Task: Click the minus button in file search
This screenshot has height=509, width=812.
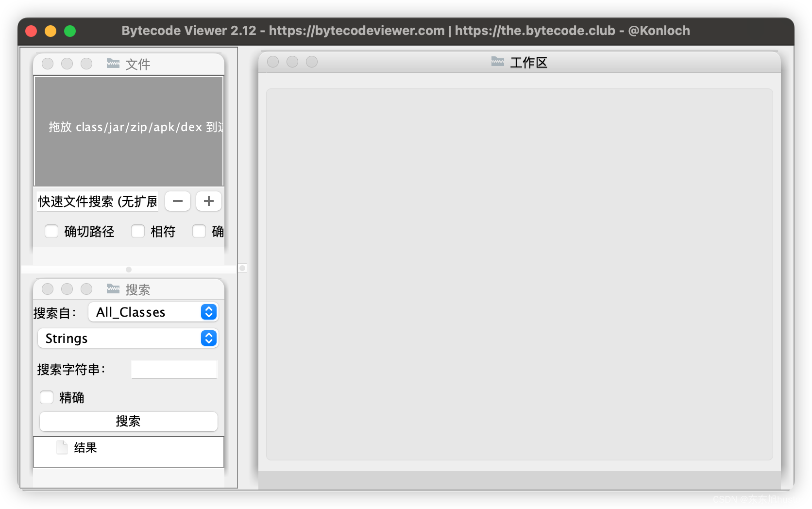Action: 178,201
